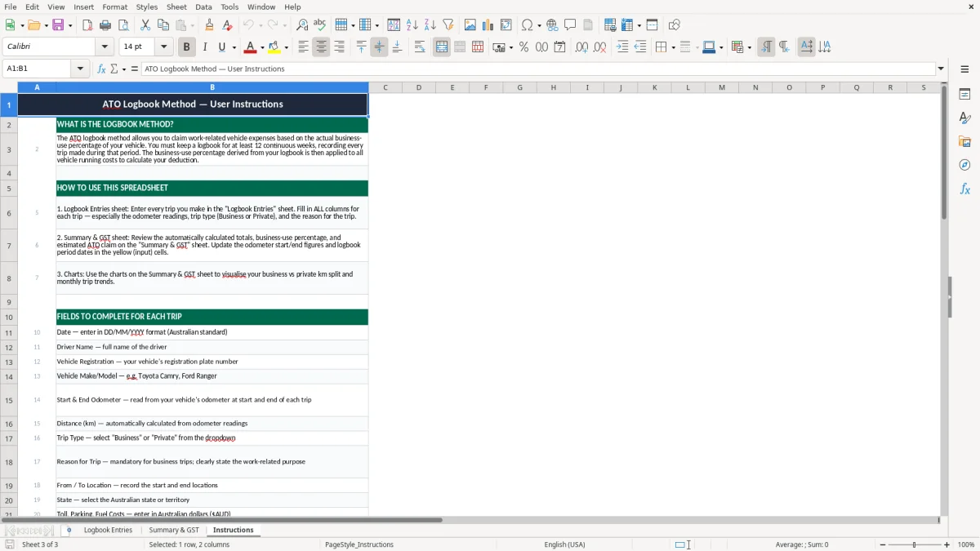980x551 pixels.
Task: Export directly as PDF icon
Action: tap(87, 25)
